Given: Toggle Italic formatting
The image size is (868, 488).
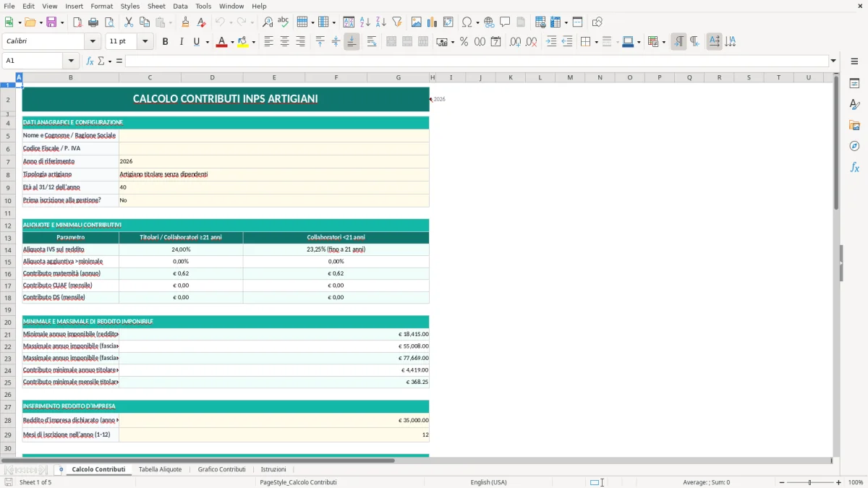Looking at the screenshot, I should (182, 42).
